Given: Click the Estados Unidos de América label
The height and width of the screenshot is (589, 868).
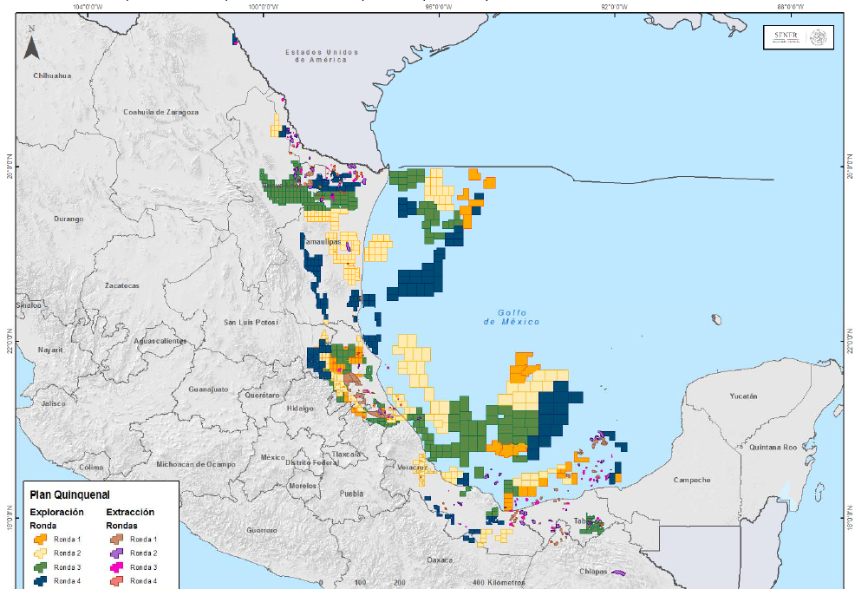Looking at the screenshot, I should 322,56.
